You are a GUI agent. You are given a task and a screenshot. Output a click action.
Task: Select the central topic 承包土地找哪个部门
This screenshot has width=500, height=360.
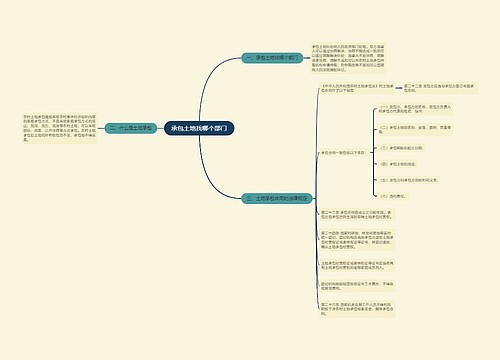tap(199, 128)
